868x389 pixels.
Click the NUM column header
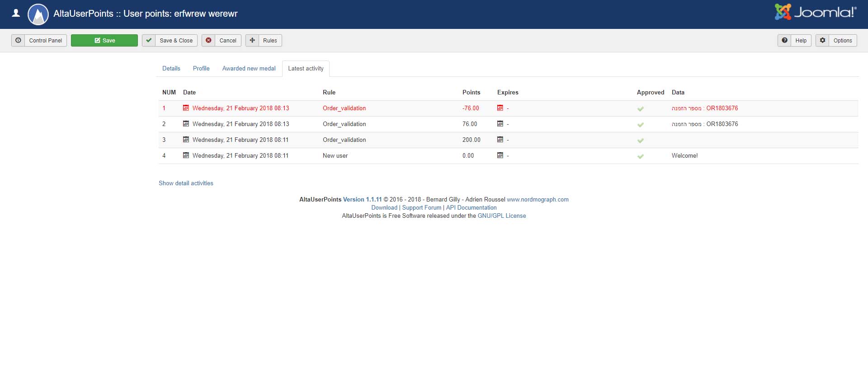[x=169, y=92]
